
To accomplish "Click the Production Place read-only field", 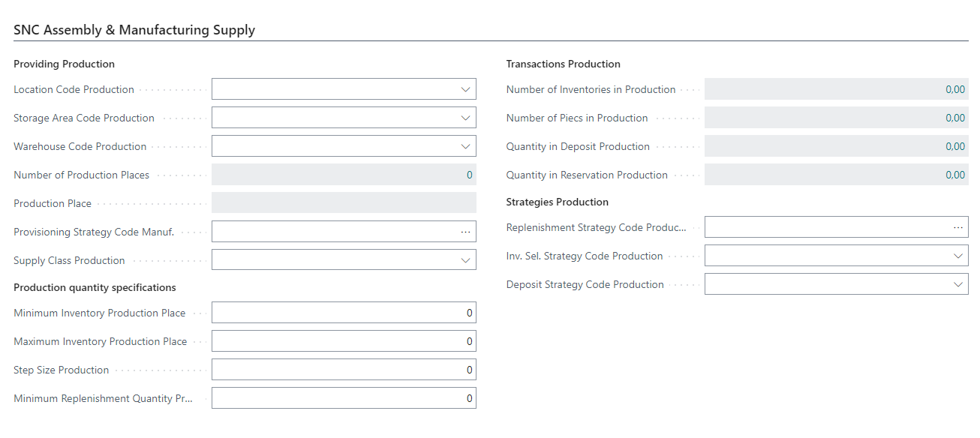I will pos(343,203).
